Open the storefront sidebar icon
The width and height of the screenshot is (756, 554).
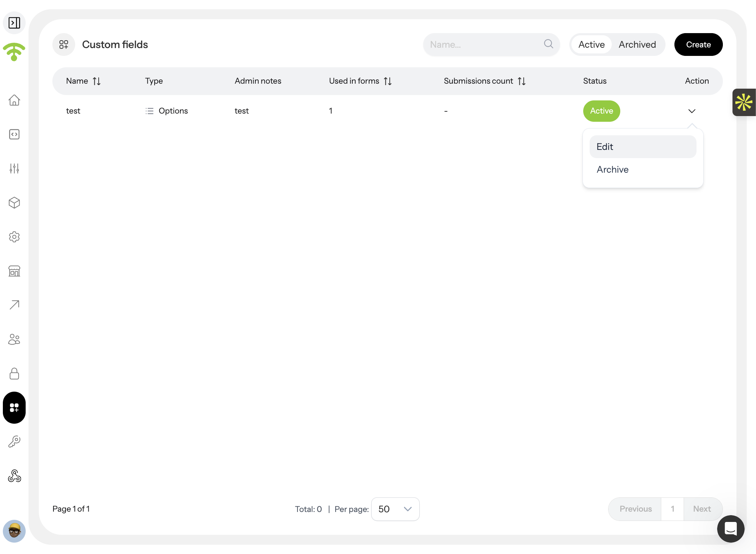(14, 271)
